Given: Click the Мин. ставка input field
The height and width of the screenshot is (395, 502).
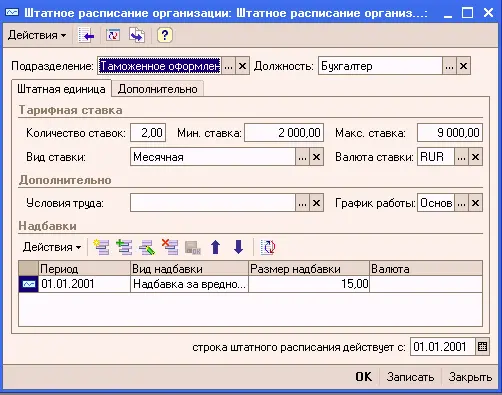Looking at the screenshot, I should pyautogui.click(x=284, y=133).
